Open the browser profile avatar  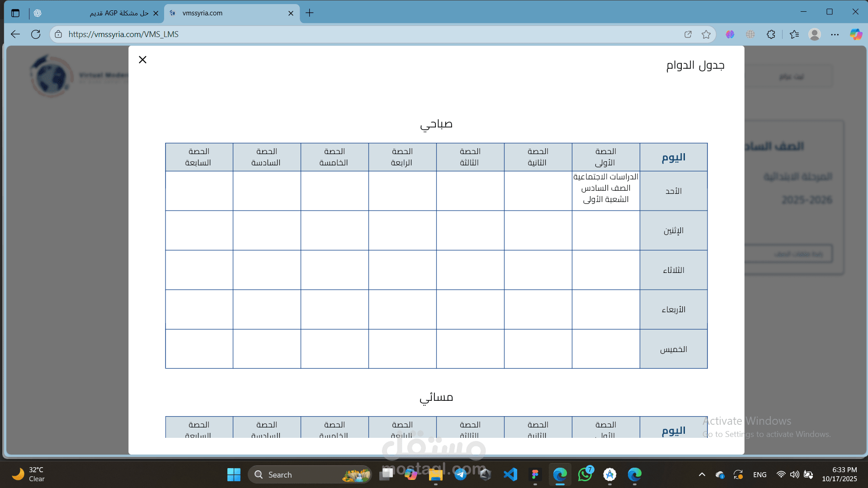815,34
